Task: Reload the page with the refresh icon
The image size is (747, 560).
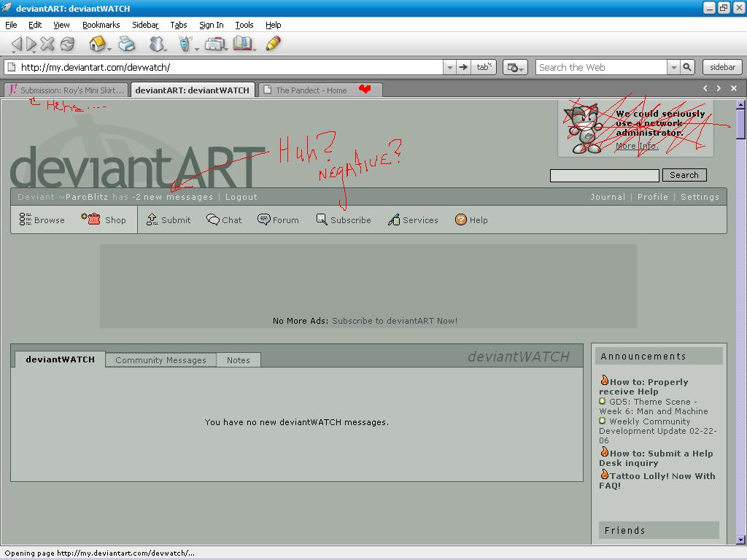Action: 67,44
